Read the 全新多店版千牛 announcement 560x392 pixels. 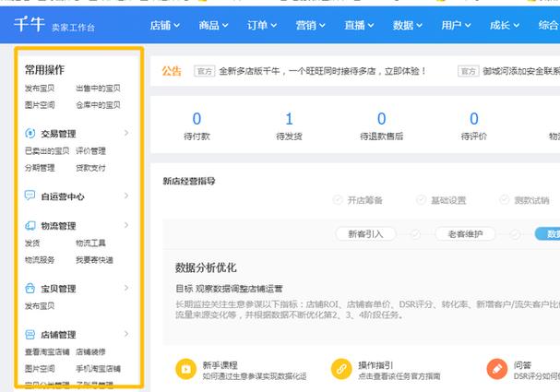323,71
